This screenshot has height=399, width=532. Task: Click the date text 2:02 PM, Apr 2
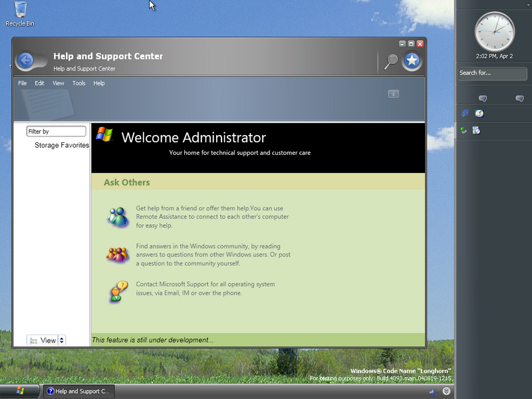(494, 57)
